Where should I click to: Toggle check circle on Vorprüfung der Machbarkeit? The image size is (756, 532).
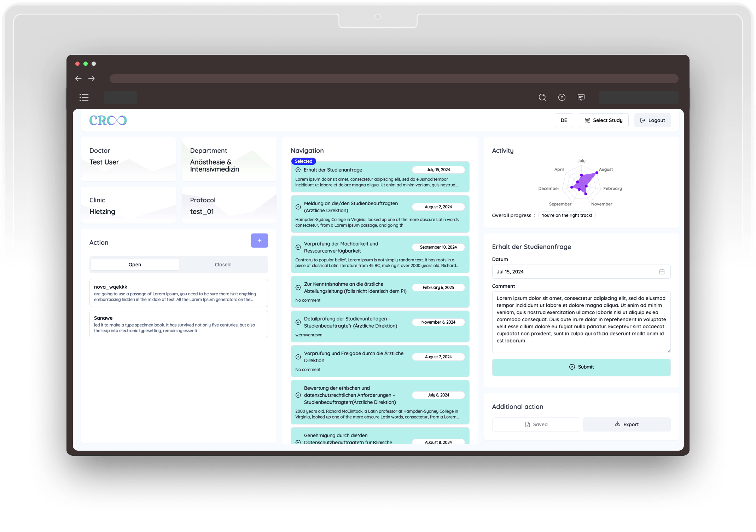pyautogui.click(x=298, y=247)
